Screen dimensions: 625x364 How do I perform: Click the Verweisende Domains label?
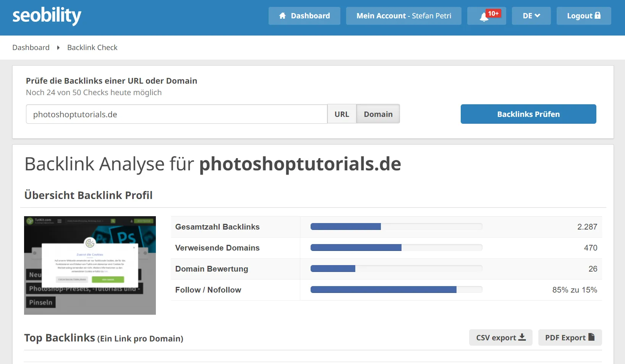(x=217, y=248)
